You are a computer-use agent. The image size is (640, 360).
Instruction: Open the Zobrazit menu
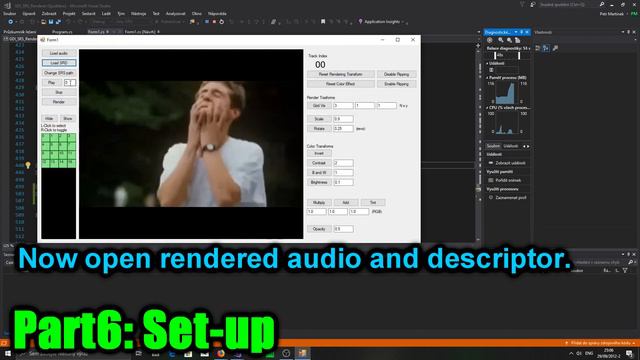tap(49, 13)
